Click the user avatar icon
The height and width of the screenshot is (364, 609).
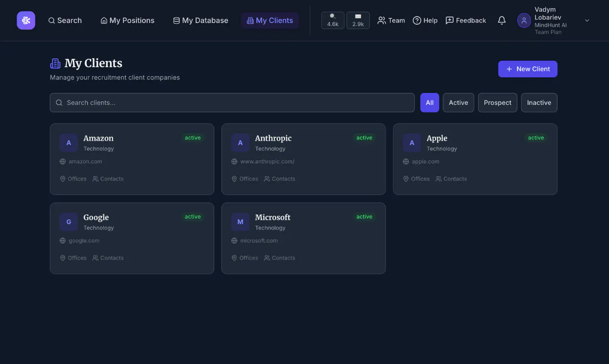point(524,21)
